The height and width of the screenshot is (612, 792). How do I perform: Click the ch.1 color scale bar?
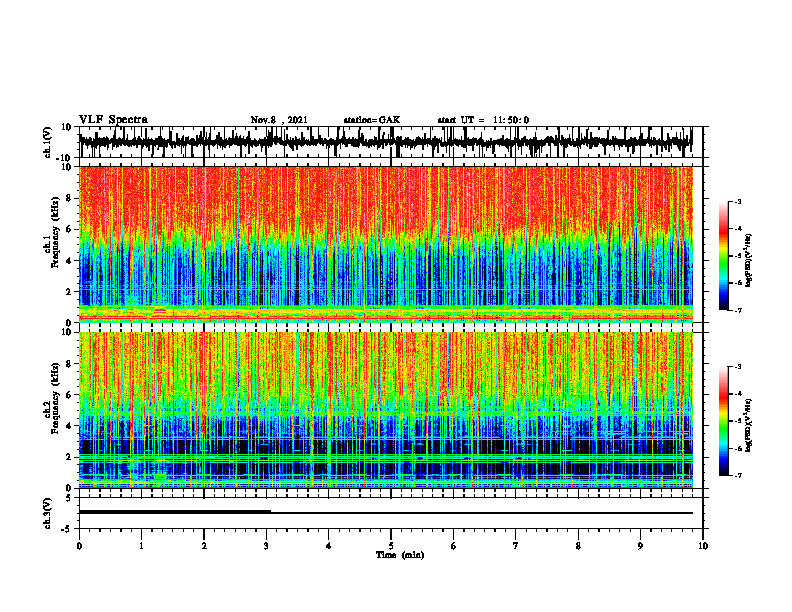pyautogui.click(x=723, y=256)
